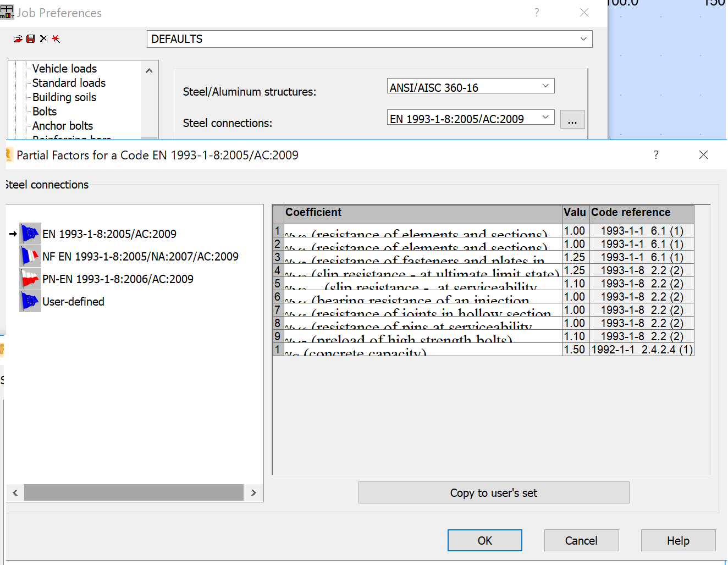Click the up arrow of the preferences tree scrollbar
This screenshot has width=728, height=565.
coord(149,70)
